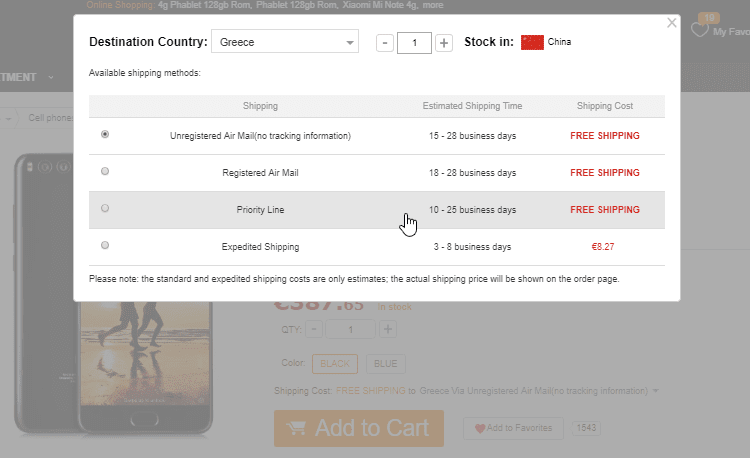This screenshot has height=458, width=750.
Task: Click the China flag icon
Action: click(x=532, y=42)
